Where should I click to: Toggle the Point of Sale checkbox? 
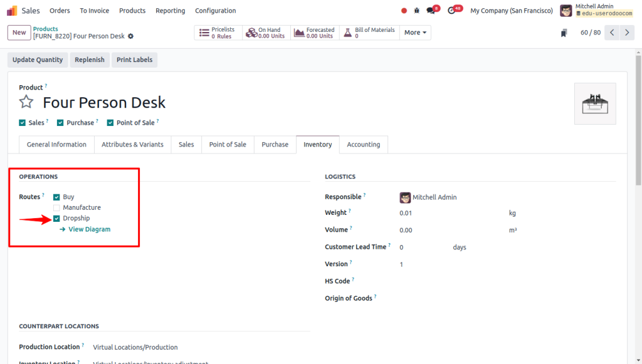pos(110,123)
